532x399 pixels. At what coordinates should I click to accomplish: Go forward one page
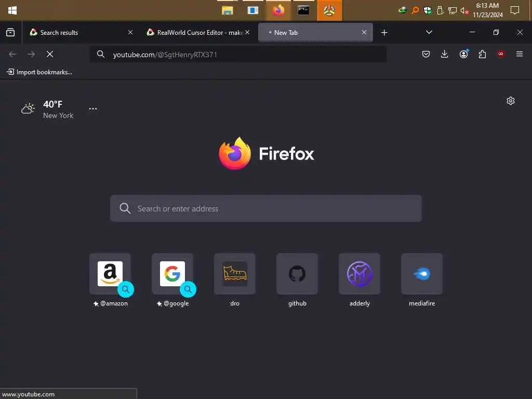31,54
